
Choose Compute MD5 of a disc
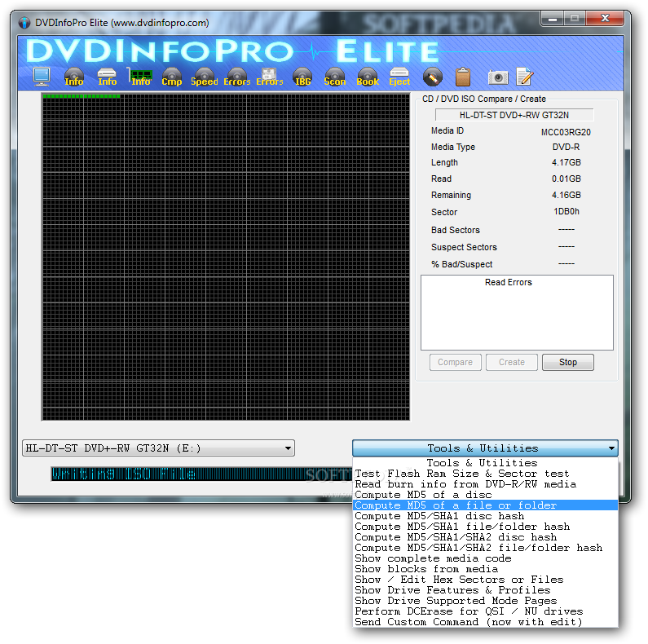coord(485,495)
